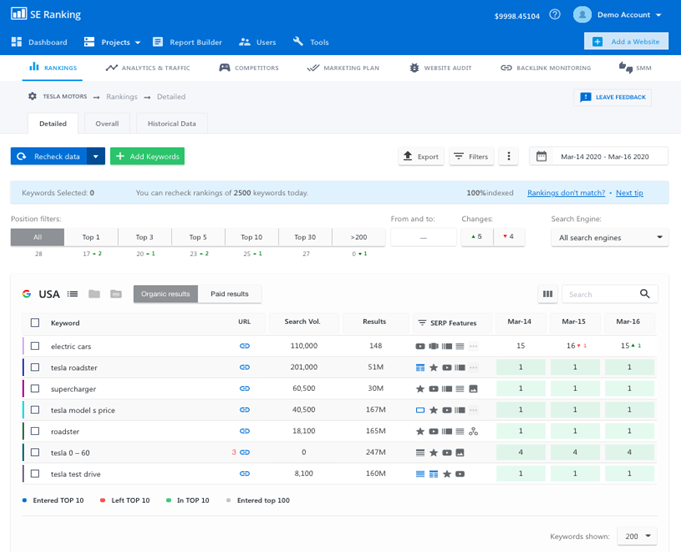
Task: Open the three-dot more options menu
Action: [x=509, y=156]
